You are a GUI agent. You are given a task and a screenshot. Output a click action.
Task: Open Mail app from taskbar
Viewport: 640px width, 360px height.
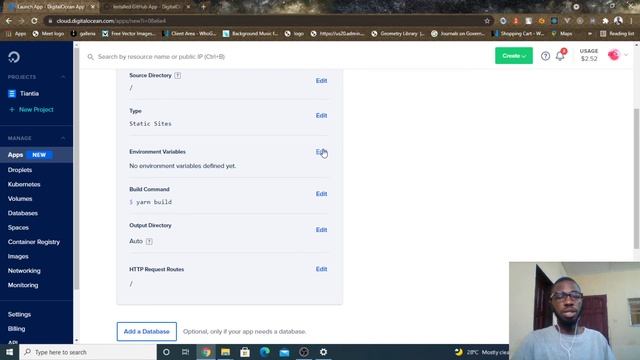click(x=284, y=352)
